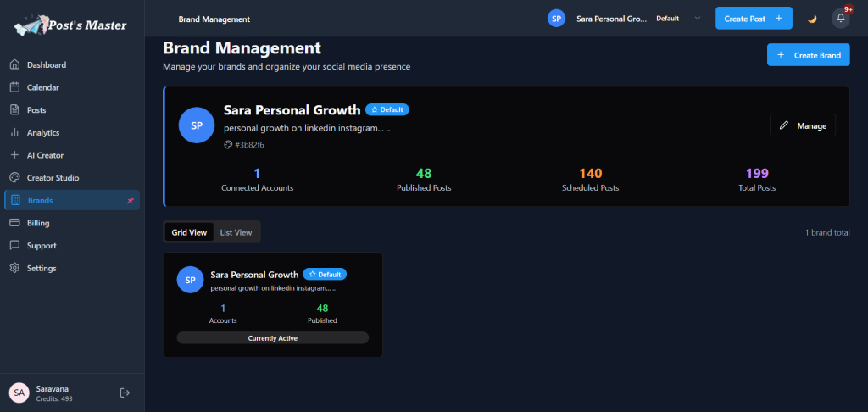Switch to List View
Image resolution: width=868 pixels, height=412 pixels.
point(236,232)
